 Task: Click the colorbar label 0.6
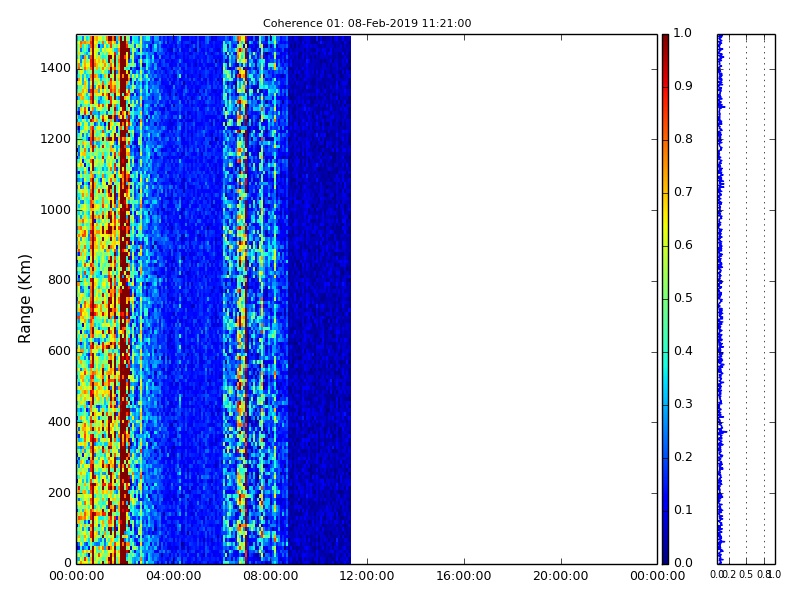pyautogui.click(x=683, y=245)
